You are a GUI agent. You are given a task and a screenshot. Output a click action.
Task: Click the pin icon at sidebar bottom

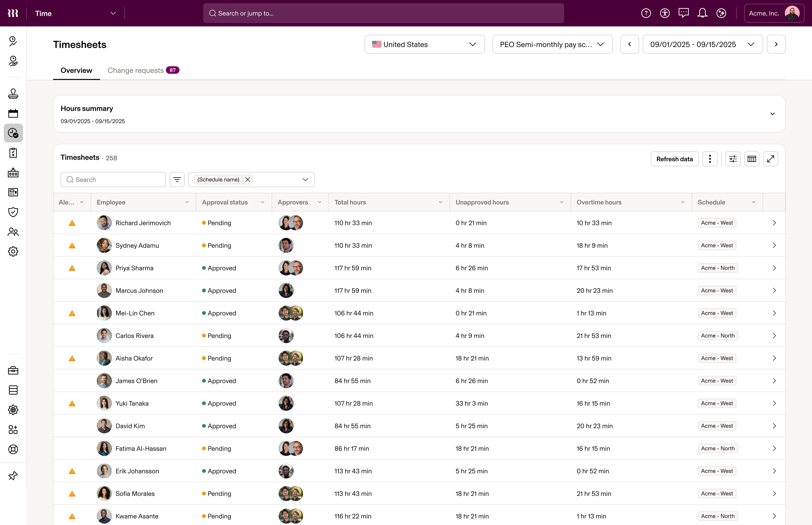coord(13,475)
